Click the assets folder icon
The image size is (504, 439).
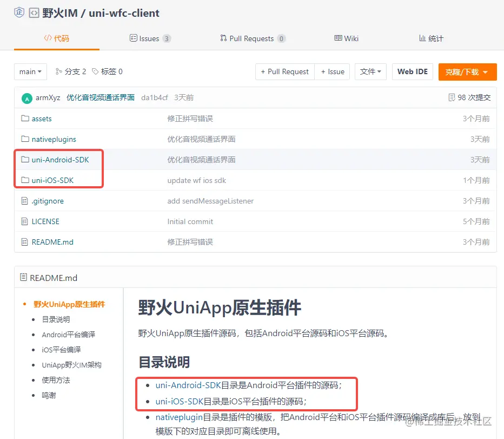[x=25, y=118]
